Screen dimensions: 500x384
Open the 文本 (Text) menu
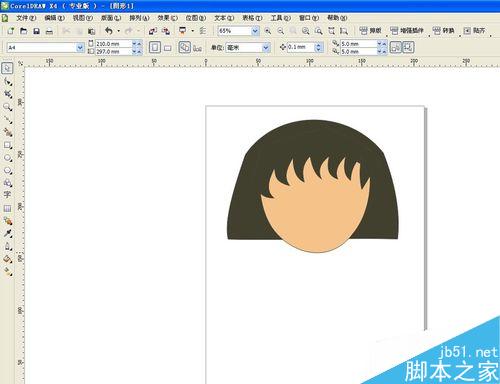[x=224, y=18]
